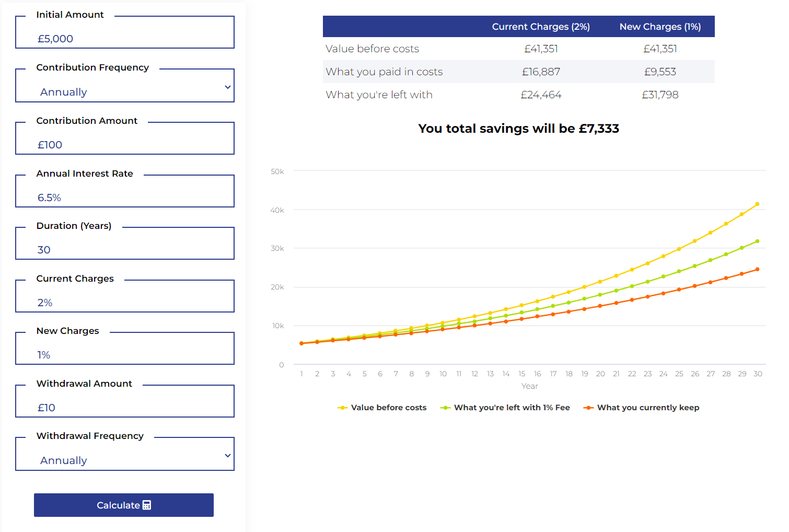Screen dimensions: 789x532
Task: Click the Duration (Years) field
Action: [x=125, y=244]
